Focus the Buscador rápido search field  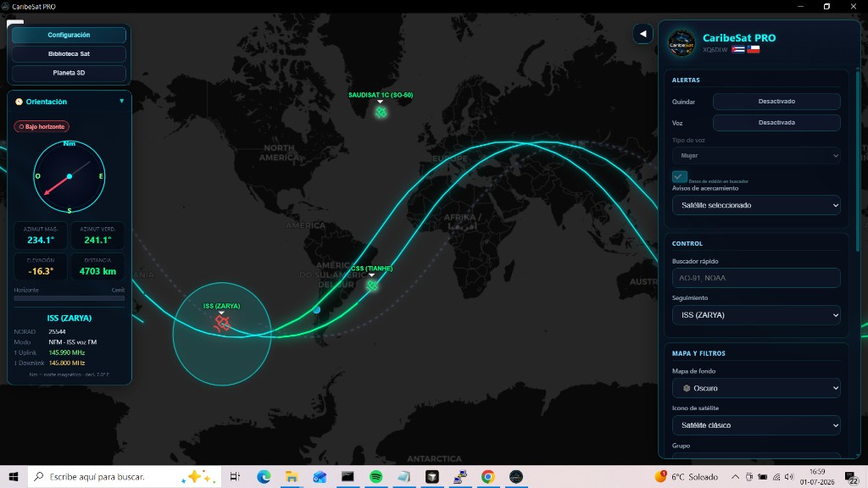756,278
